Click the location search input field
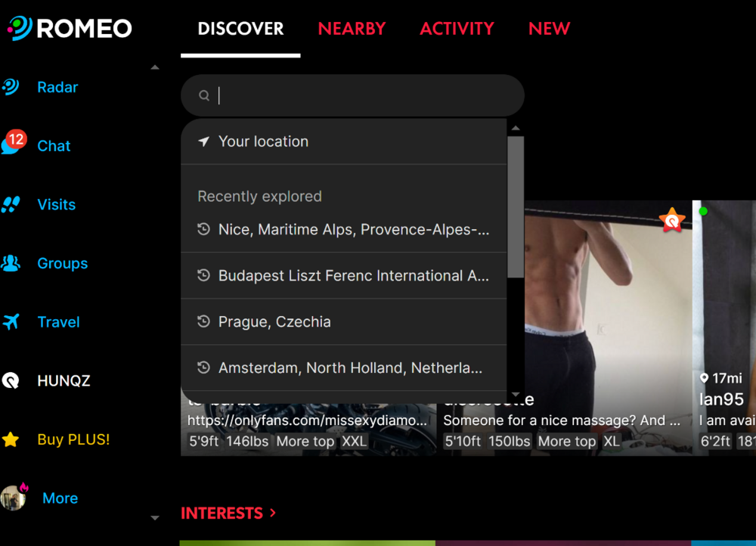This screenshot has width=756, height=546. pos(363,95)
